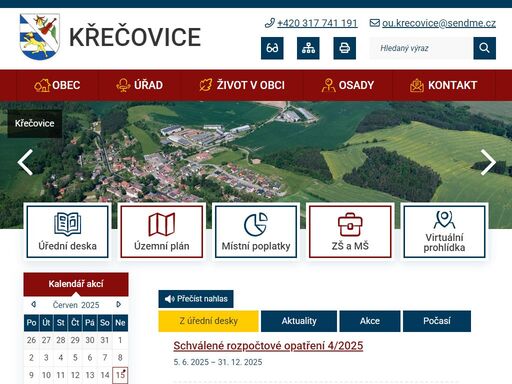The width and height of the screenshot is (512, 384).
Task: Switch to the Akce tab
Action: (370, 321)
